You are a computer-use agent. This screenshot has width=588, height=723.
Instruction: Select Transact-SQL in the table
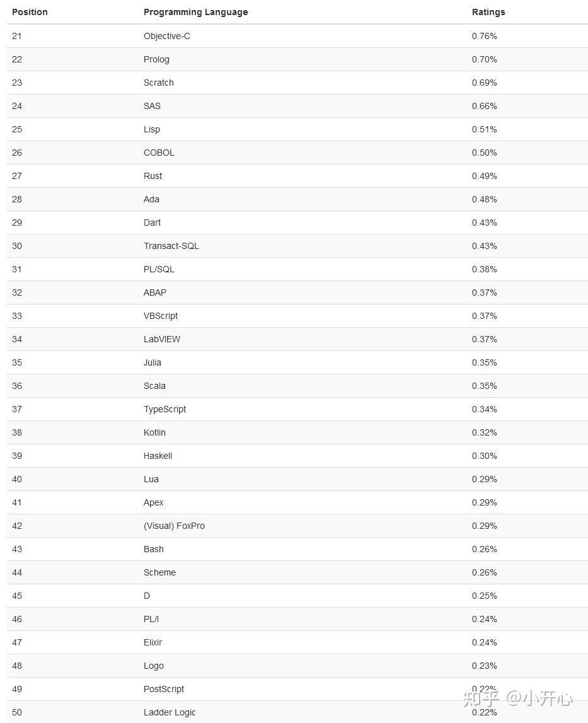(x=171, y=246)
